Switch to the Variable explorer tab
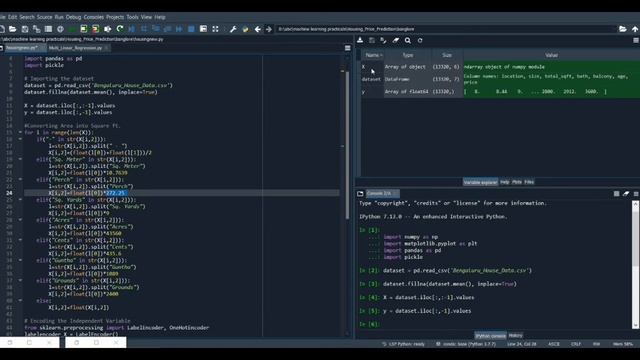 click(480, 182)
